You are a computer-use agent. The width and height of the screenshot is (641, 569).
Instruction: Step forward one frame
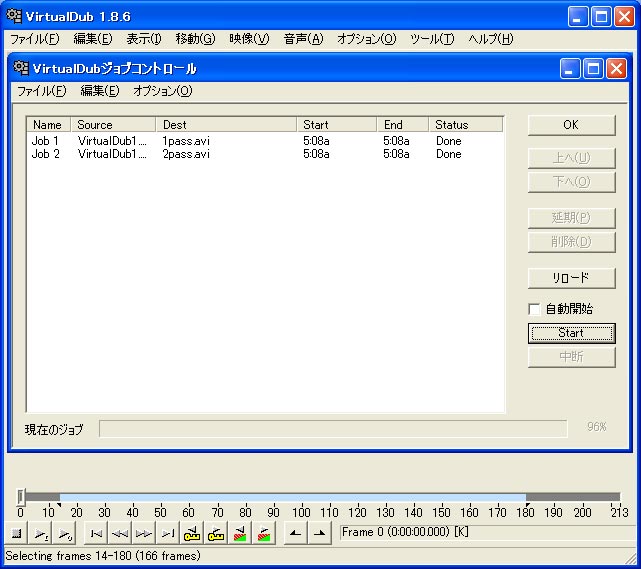144,533
